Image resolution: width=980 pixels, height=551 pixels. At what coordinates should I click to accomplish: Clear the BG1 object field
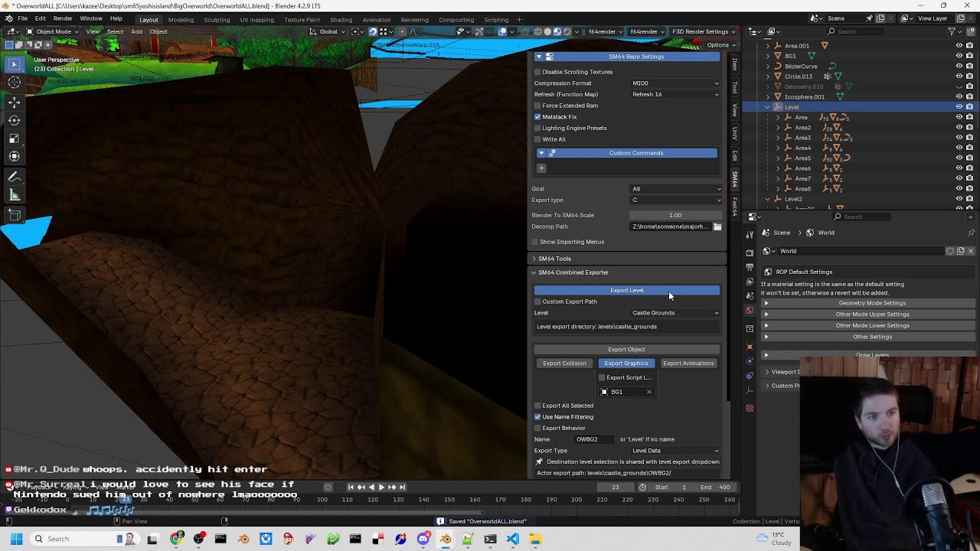click(x=649, y=392)
